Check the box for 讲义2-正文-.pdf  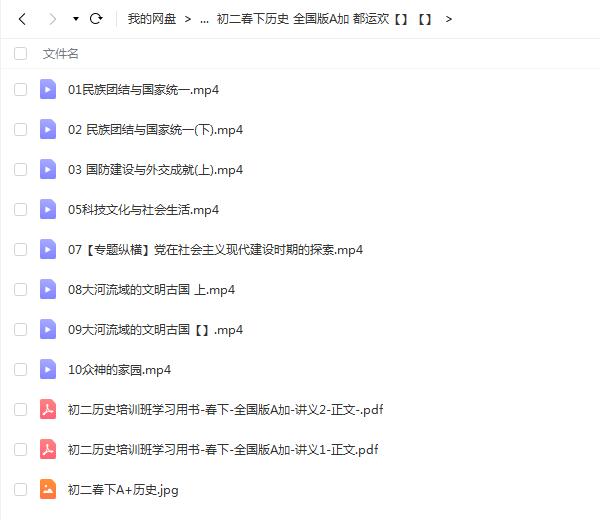coord(20,409)
